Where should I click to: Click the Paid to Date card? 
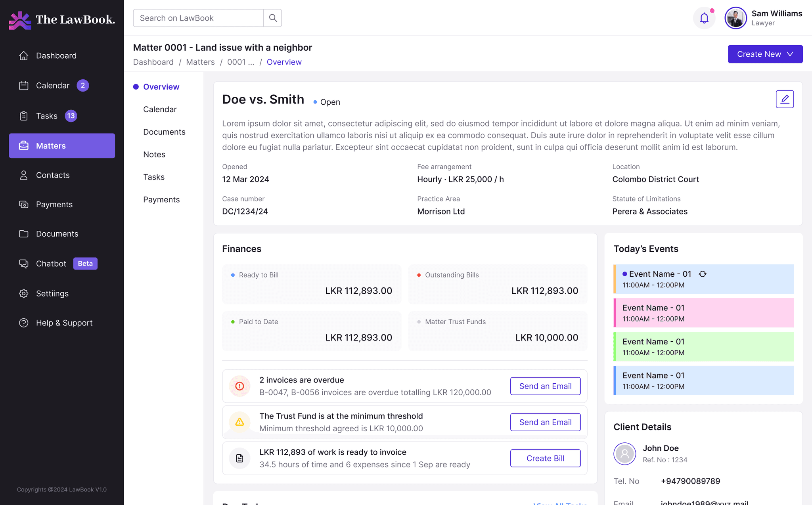tap(312, 331)
